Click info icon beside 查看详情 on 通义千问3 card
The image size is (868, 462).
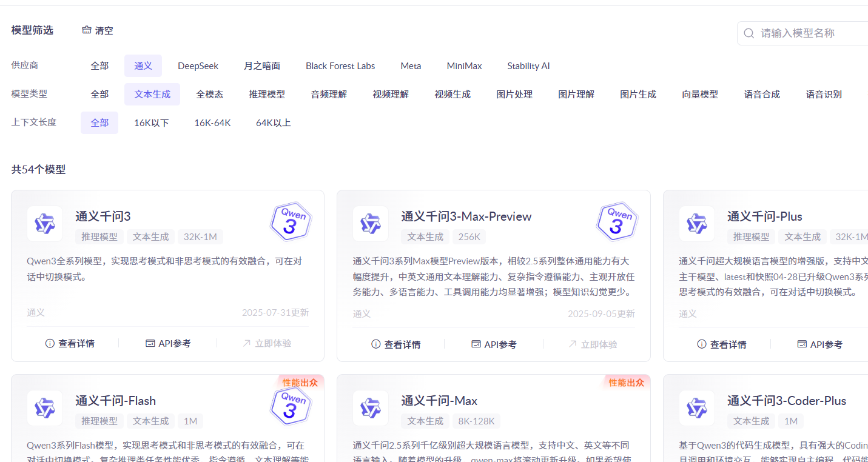click(x=50, y=343)
